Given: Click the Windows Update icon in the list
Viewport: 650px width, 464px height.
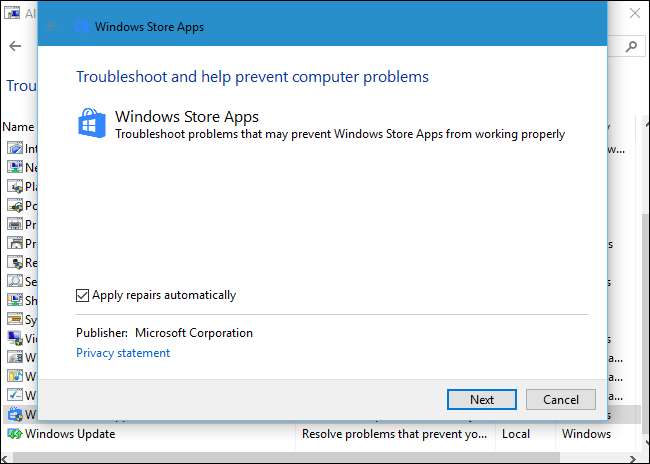Looking at the screenshot, I should (14, 434).
